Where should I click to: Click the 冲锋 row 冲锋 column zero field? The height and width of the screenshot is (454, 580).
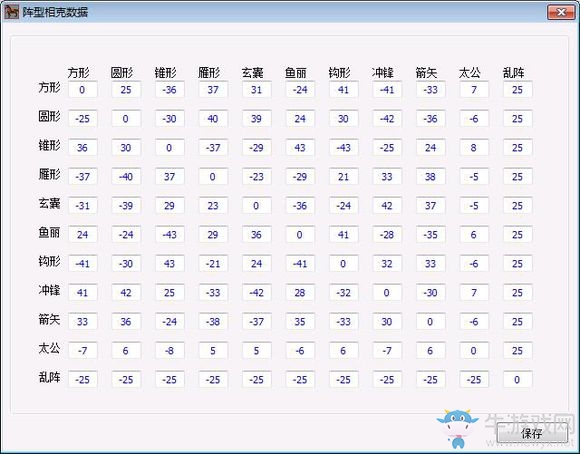point(387,292)
